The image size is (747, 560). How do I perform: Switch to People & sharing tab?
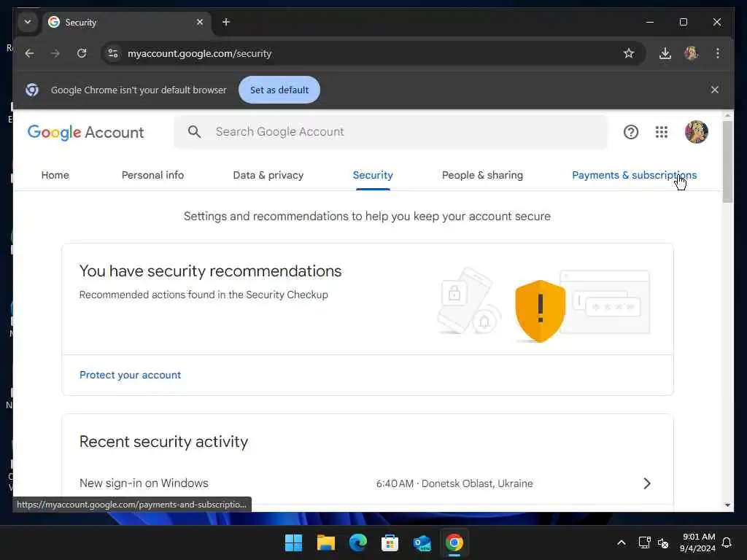click(483, 175)
